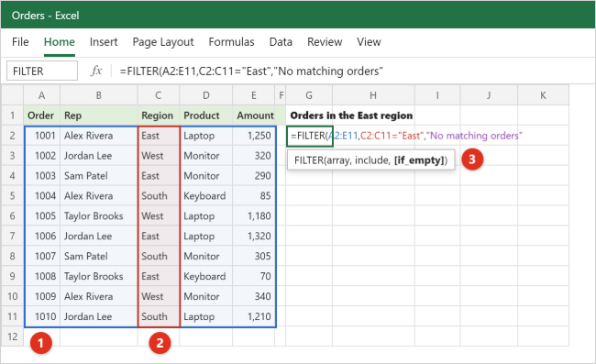Click the Rep header cell
Screen dimensions: 596x364
click(98, 116)
